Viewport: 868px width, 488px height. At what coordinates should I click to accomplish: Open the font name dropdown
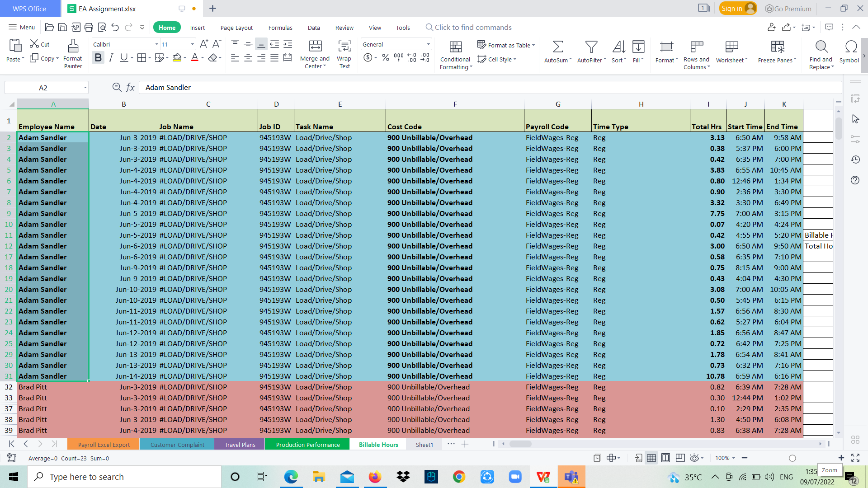tap(157, 44)
